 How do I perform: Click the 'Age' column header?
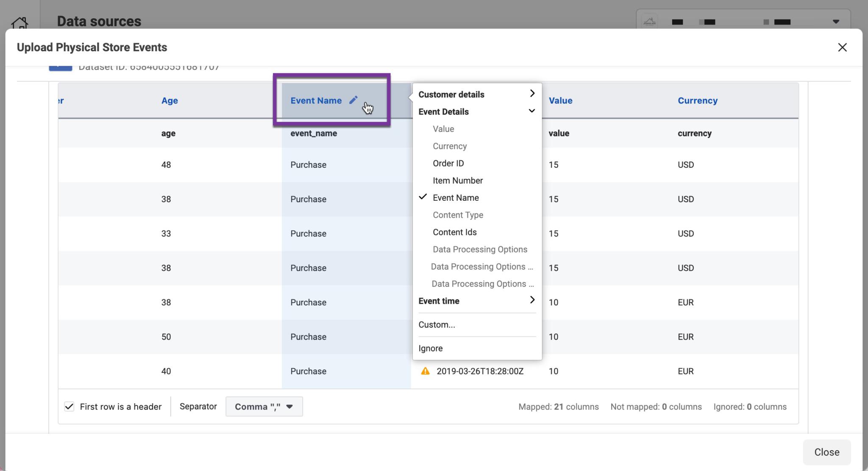tap(169, 100)
